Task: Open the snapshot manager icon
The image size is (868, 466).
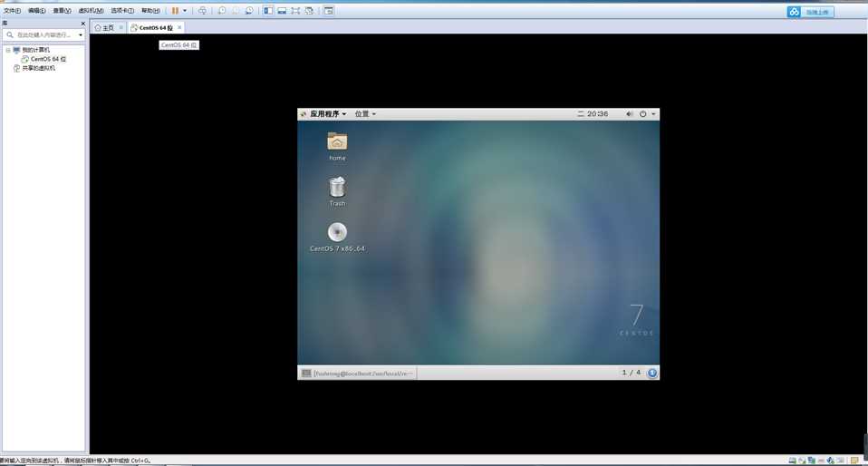Action: (x=250, y=11)
